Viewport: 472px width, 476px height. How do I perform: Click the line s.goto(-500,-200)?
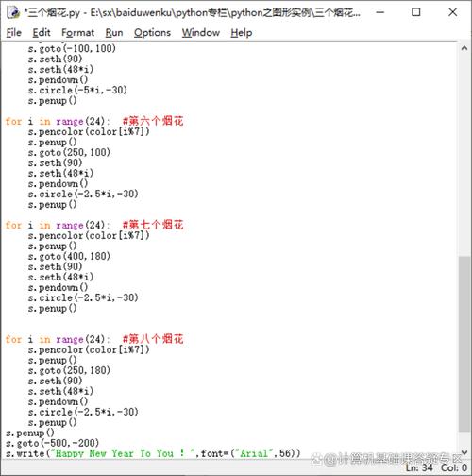52,443
